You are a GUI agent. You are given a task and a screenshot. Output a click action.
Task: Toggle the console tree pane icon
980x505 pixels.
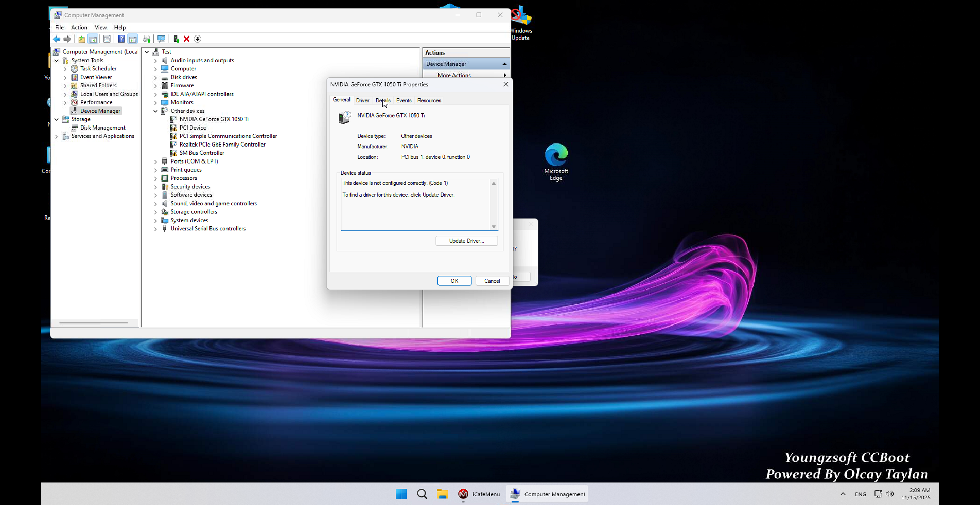[x=93, y=39]
